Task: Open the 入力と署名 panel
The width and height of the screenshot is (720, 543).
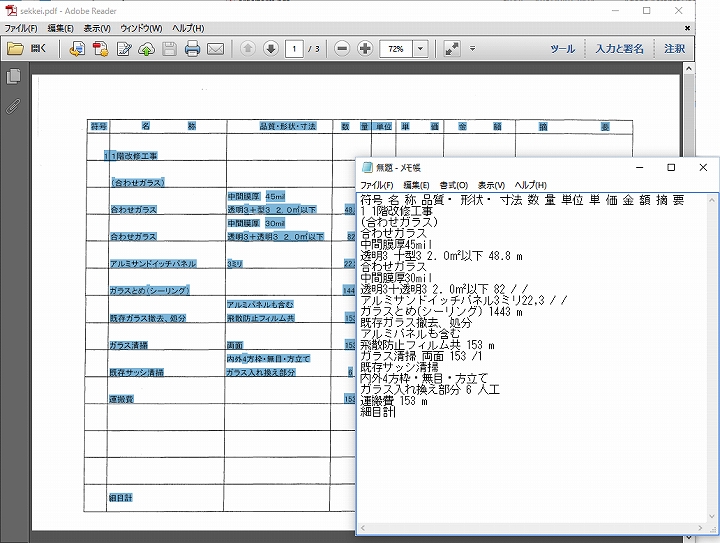Action: [x=619, y=49]
